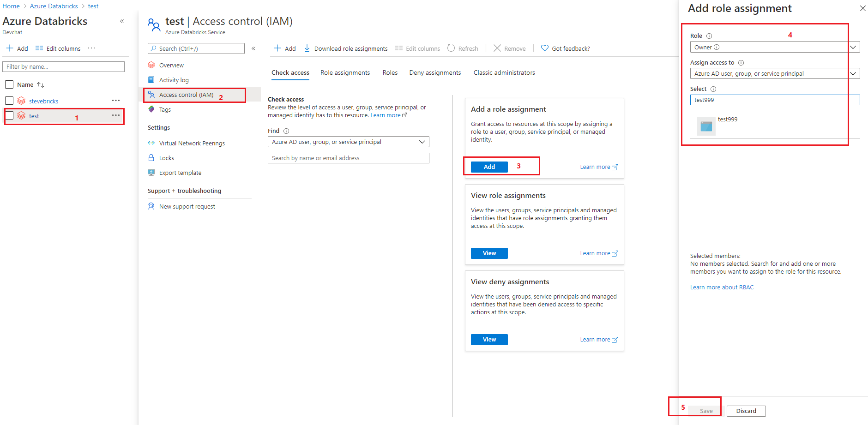
Task: Toggle the select-all checkbox beside Name
Action: [x=9, y=84]
